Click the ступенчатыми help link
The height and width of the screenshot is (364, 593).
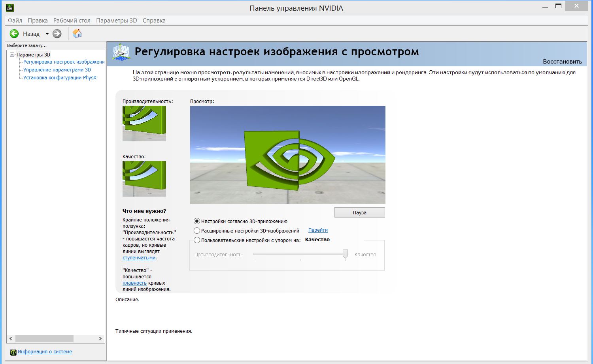coord(139,258)
